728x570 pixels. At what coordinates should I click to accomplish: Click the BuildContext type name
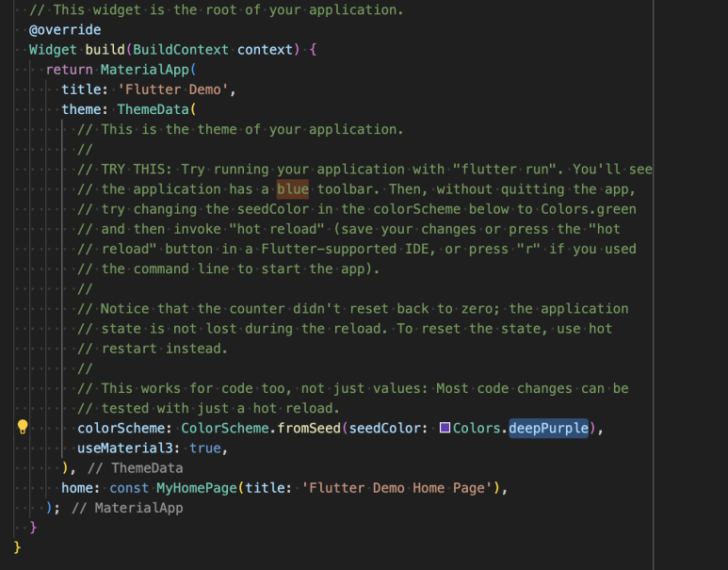pos(181,50)
